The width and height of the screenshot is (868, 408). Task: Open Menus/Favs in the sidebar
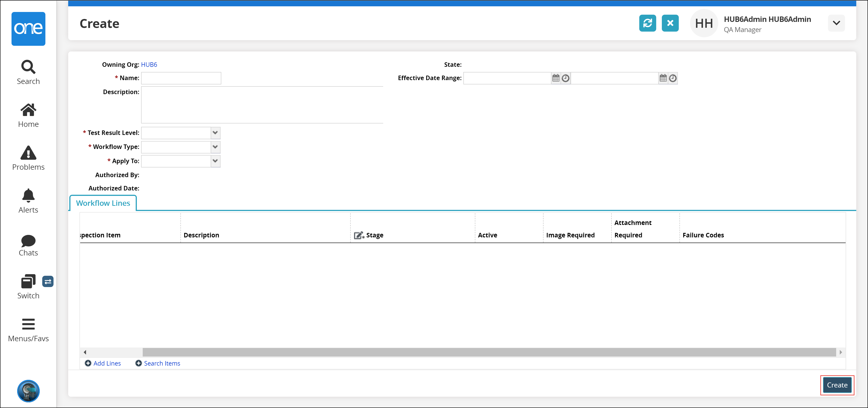click(28, 330)
